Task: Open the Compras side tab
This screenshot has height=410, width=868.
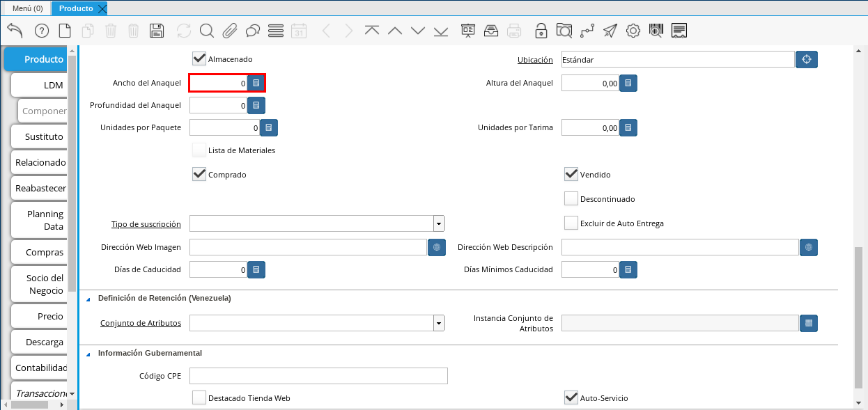Action: tap(44, 253)
